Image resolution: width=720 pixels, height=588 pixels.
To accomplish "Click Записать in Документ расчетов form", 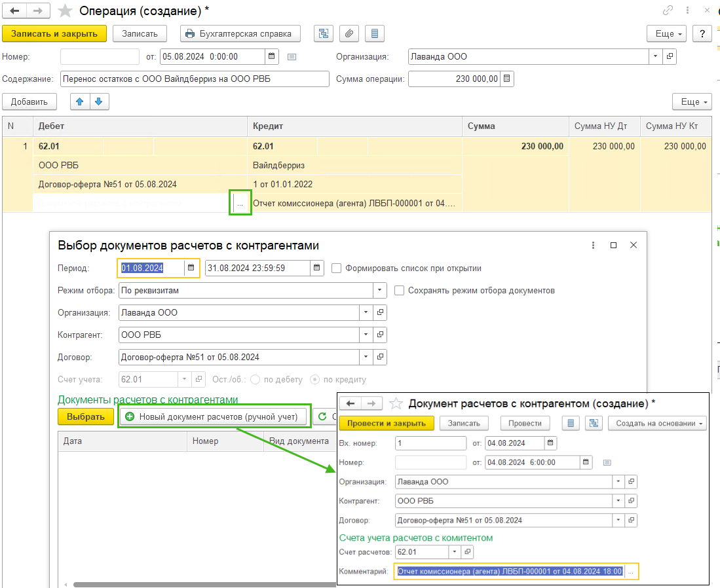I will 464,423.
